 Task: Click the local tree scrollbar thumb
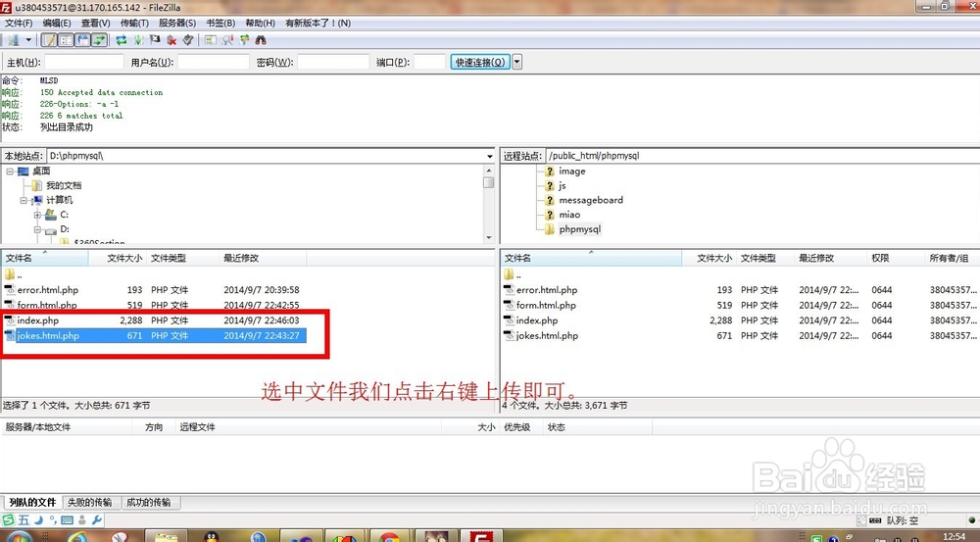tap(489, 182)
